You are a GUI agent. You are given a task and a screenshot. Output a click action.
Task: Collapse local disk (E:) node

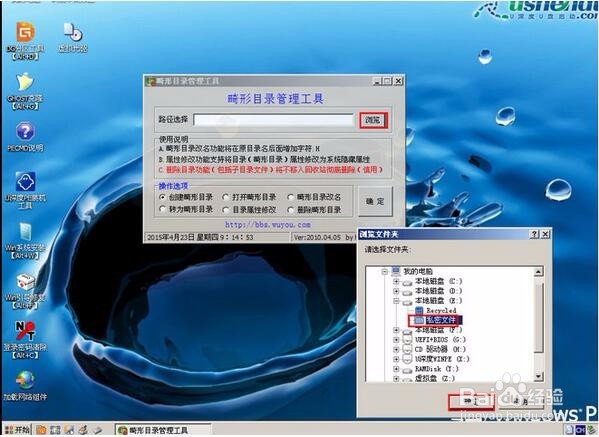point(396,301)
